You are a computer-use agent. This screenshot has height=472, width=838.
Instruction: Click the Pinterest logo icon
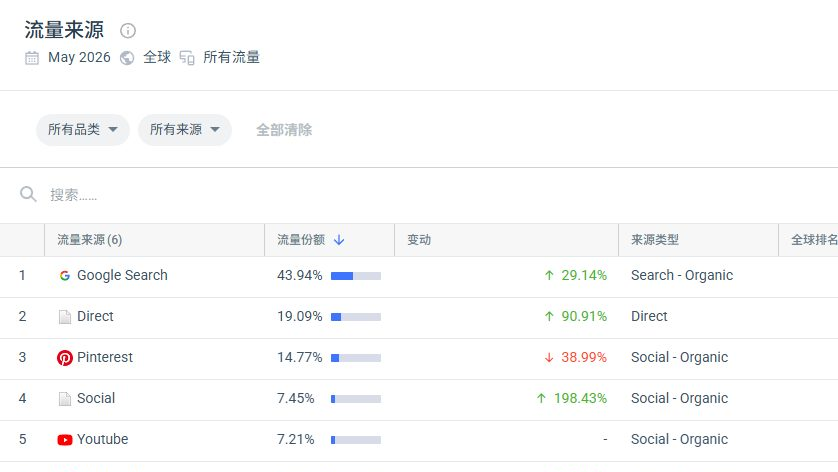[x=65, y=358]
